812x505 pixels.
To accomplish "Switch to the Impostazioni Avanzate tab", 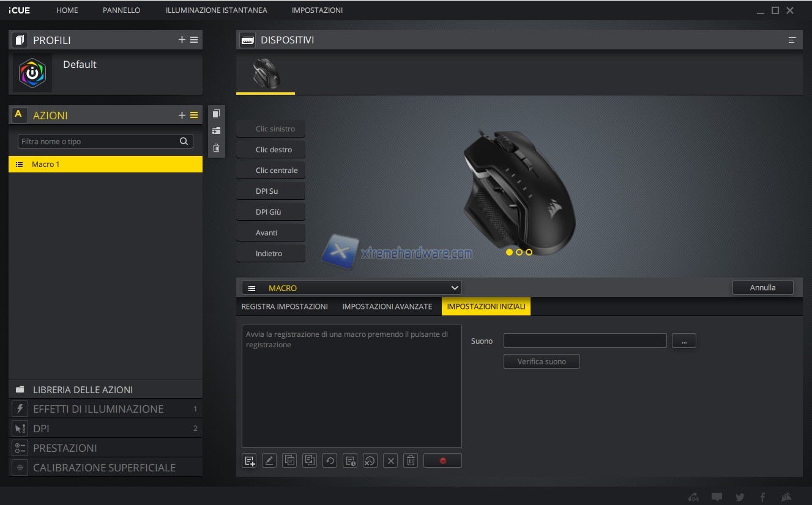I will [387, 306].
